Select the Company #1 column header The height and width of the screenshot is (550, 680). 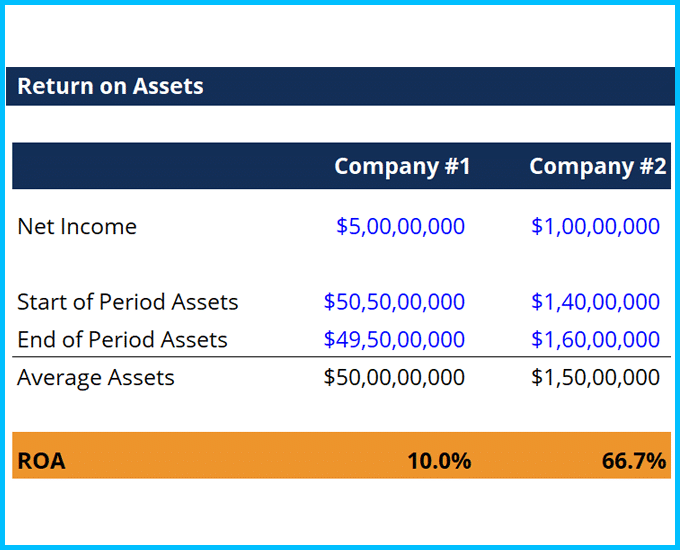402,166
